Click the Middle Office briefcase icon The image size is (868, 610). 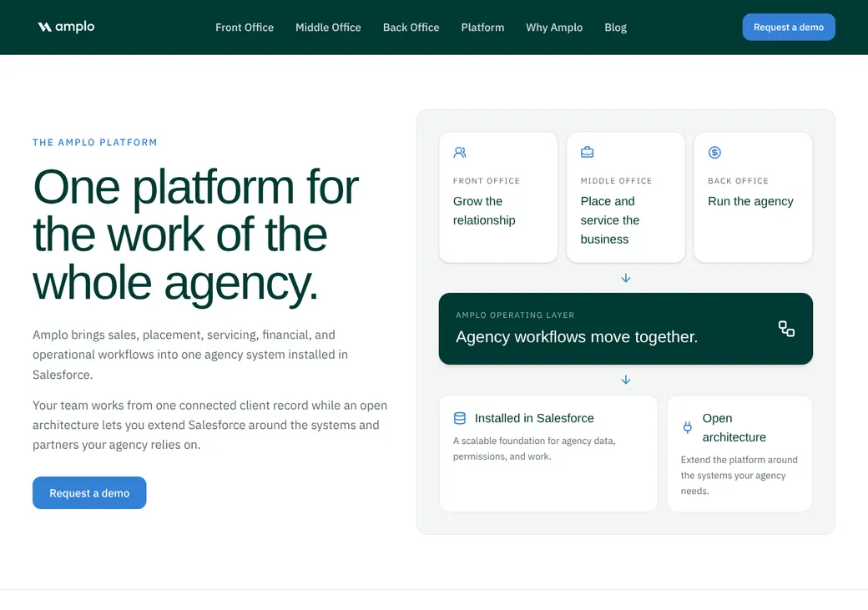click(x=587, y=152)
